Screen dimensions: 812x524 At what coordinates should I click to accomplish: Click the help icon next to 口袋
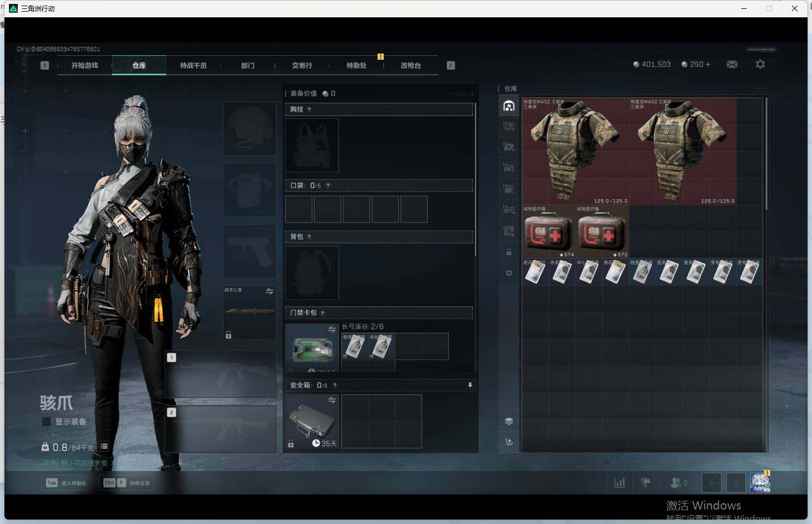[328, 185]
